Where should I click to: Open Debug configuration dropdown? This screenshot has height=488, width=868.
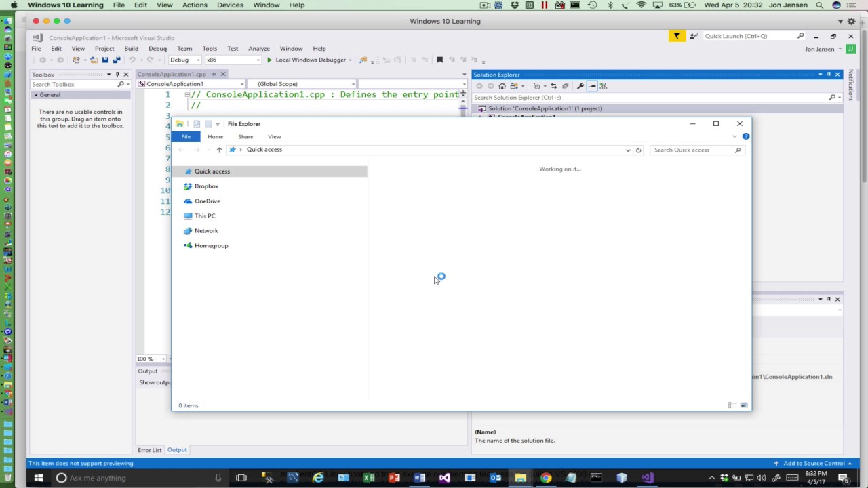(x=184, y=60)
